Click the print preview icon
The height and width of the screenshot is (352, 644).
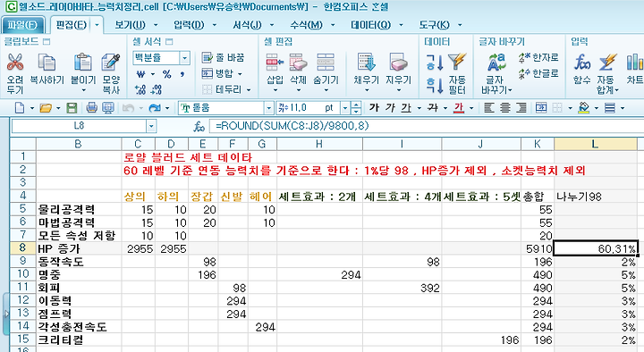tap(108, 108)
